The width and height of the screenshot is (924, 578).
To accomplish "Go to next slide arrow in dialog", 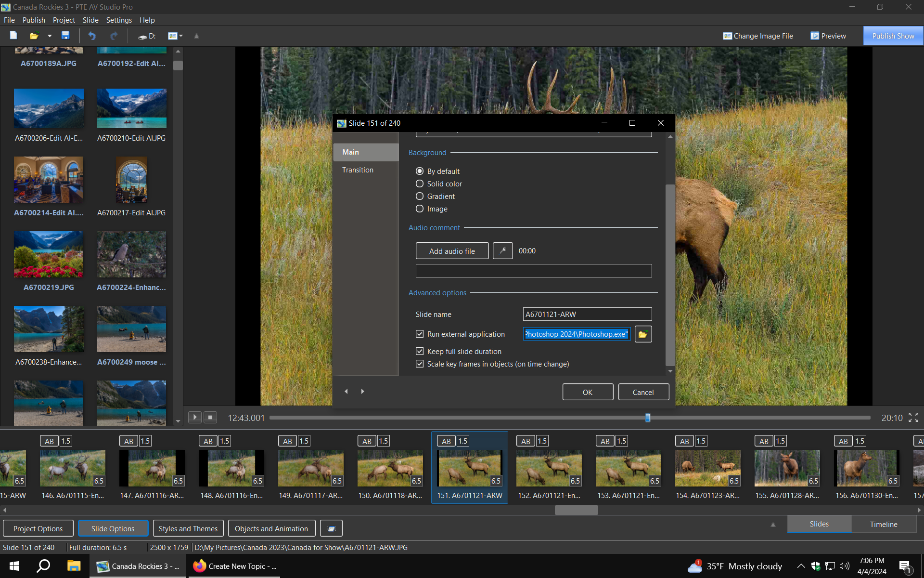I will 362,391.
